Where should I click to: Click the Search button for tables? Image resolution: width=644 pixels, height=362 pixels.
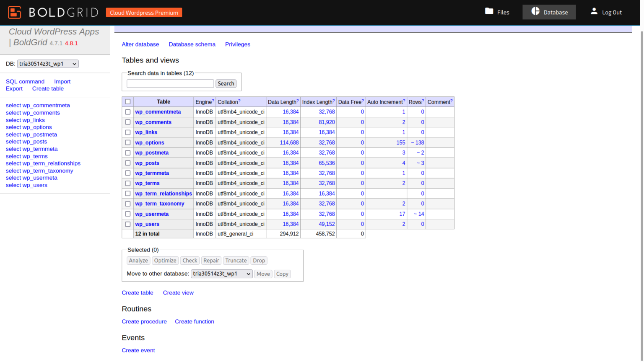coord(226,83)
